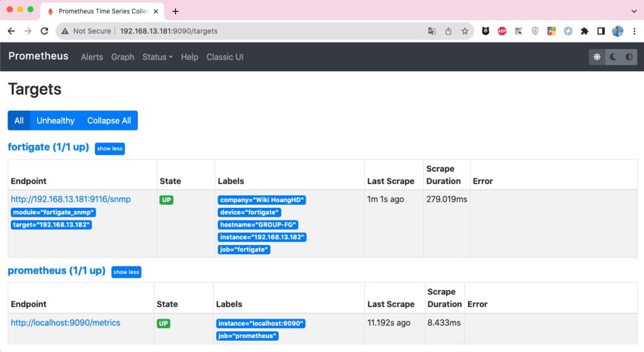Click the hostname="GROUP-FG" label

pyautogui.click(x=258, y=225)
